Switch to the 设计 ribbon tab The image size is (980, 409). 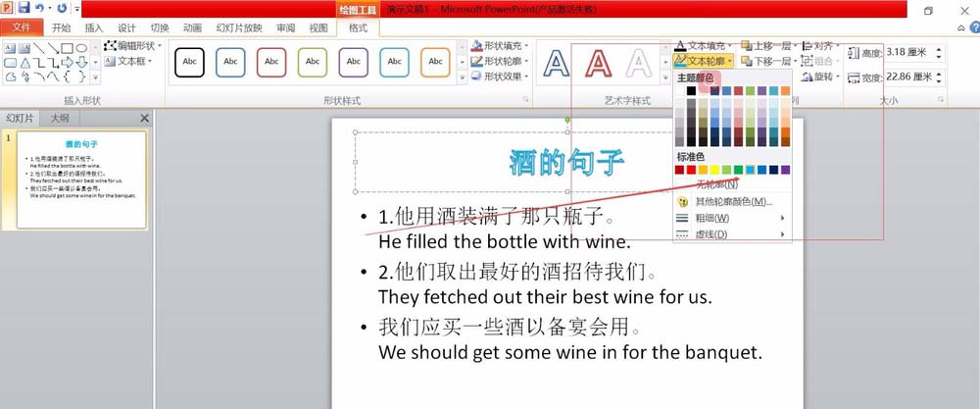click(126, 28)
